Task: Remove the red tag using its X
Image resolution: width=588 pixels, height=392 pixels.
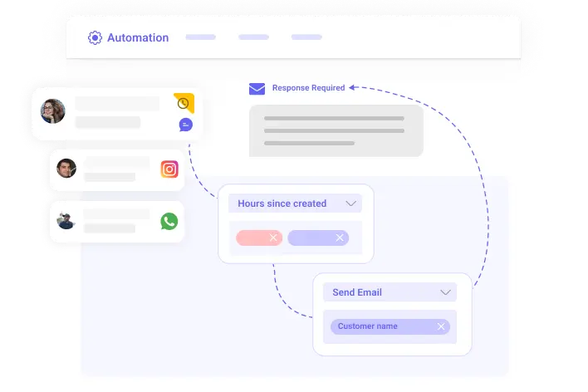Action: coord(272,238)
